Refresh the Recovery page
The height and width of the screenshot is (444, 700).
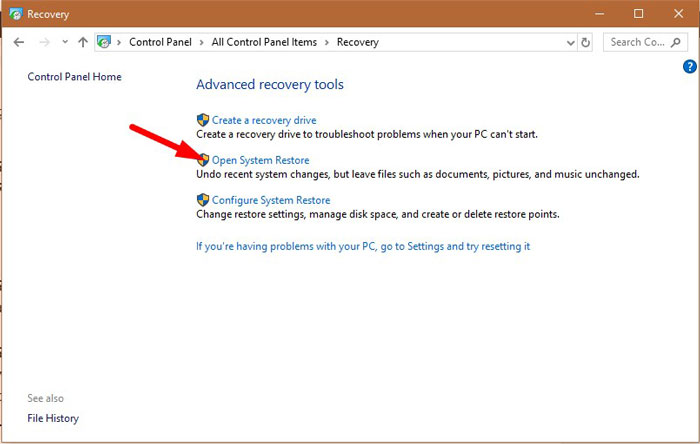click(x=585, y=42)
